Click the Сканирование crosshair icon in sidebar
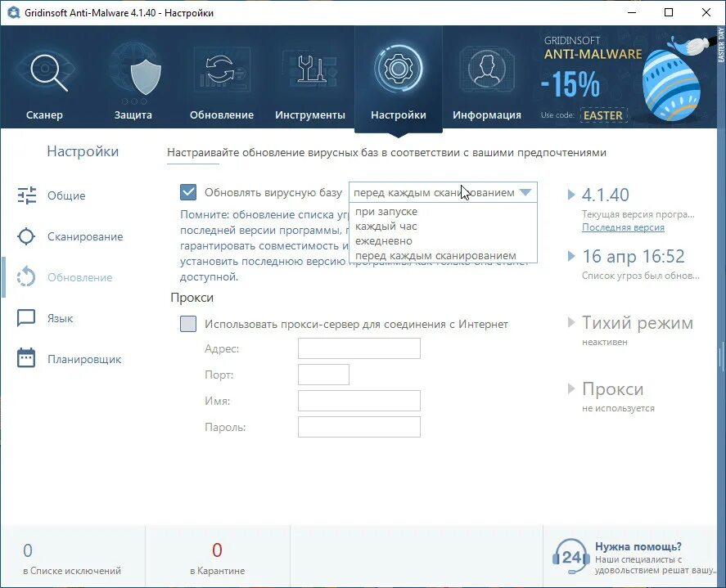This screenshot has height=588, width=726. (x=26, y=236)
